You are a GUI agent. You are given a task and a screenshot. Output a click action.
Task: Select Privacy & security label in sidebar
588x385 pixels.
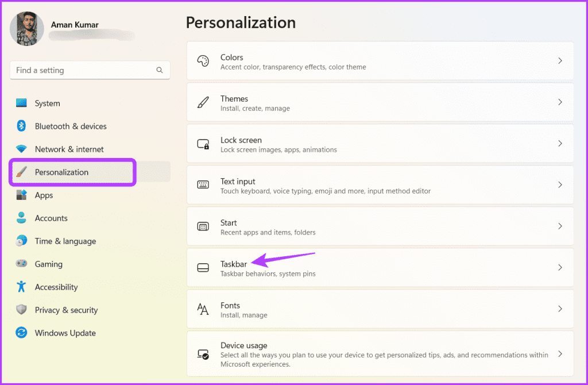[66, 310]
